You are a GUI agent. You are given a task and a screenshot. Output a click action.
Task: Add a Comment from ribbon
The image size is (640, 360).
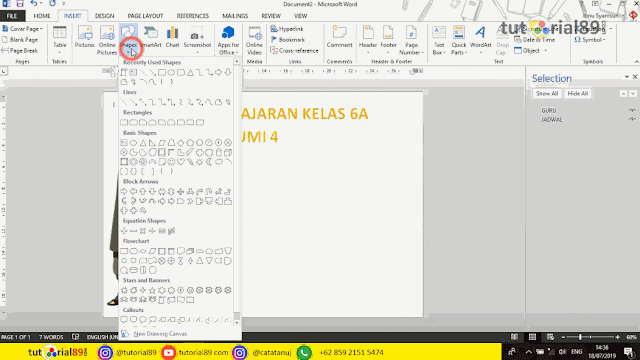[x=339, y=38]
